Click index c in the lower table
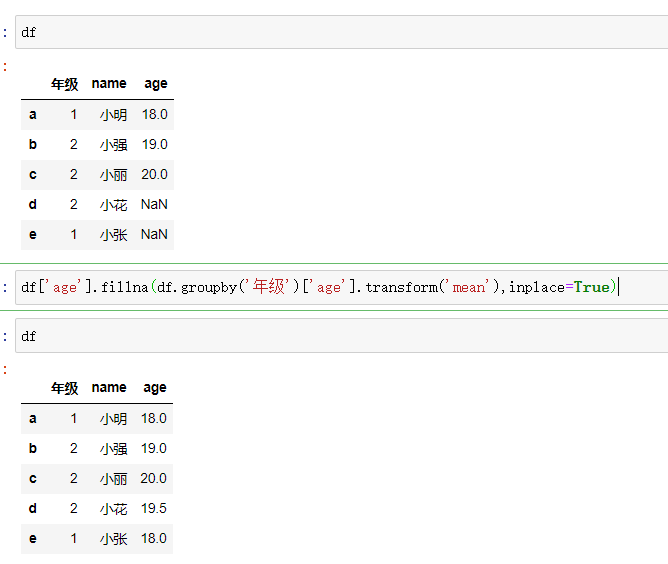This screenshot has width=668, height=564. pos(33,479)
